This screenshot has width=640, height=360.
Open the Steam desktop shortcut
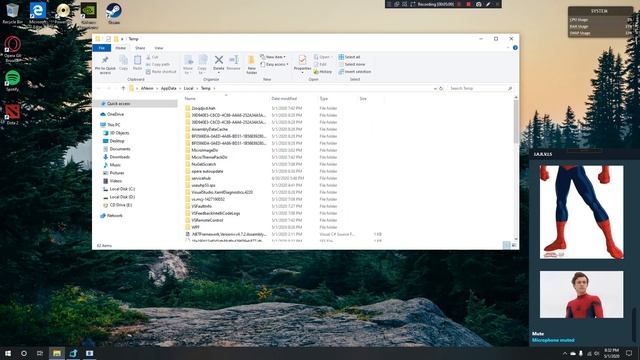pyautogui.click(x=113, y=13)
